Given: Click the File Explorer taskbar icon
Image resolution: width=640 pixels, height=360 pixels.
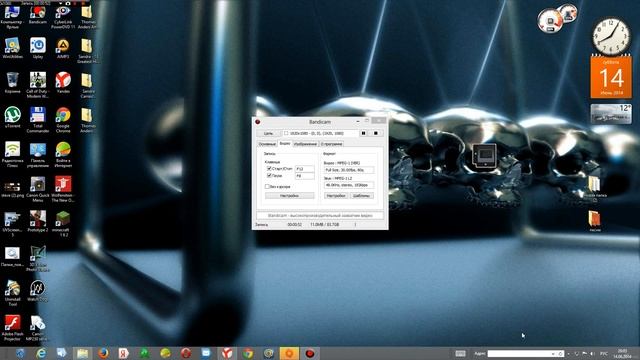Looking at the screenshot, I should tap(82, 353).
